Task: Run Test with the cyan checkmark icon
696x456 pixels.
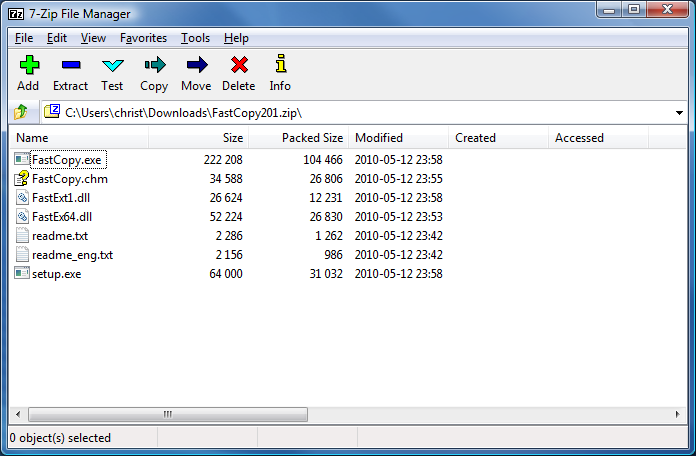Action: click(x=112, y=65)
